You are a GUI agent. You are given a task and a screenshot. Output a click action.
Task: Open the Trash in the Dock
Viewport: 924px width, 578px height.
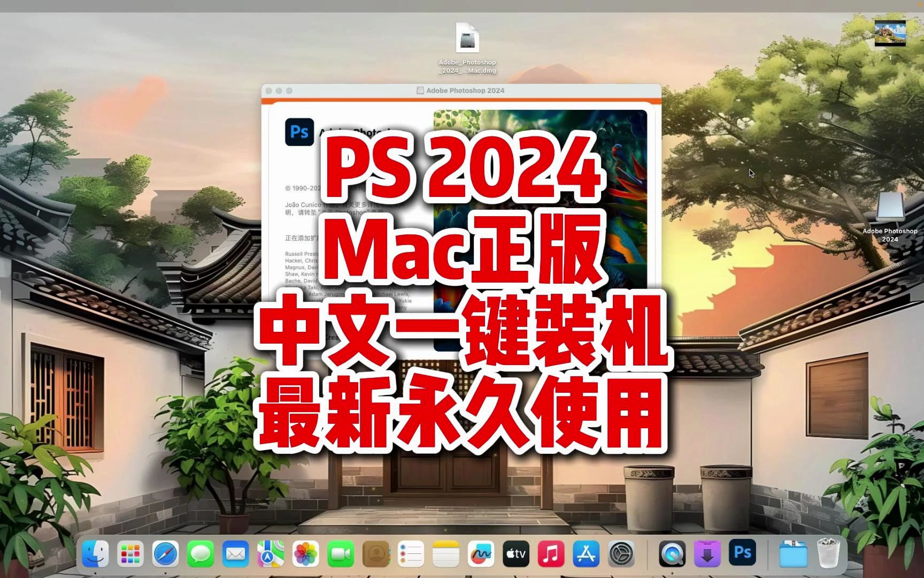(x=828, y=554)
